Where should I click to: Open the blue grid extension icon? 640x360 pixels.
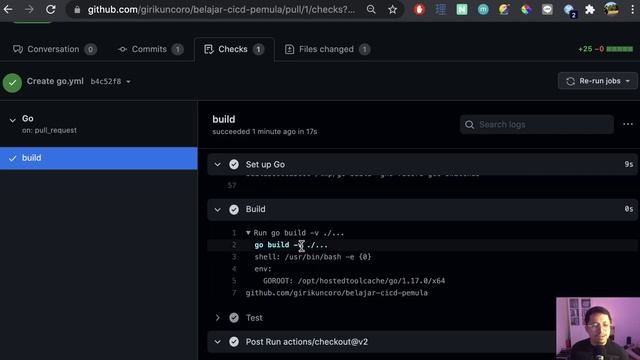pyautogui.click(x=441, y=9)
